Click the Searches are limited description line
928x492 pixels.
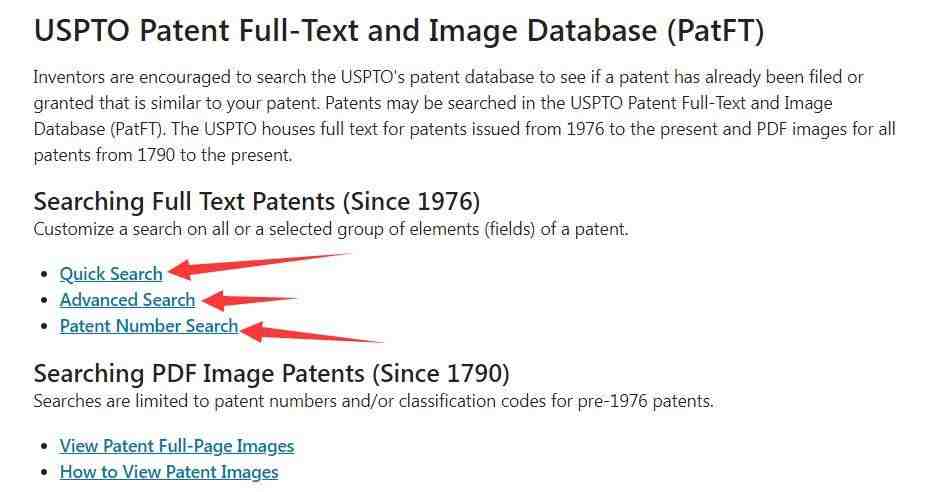(x=373, y=401)
